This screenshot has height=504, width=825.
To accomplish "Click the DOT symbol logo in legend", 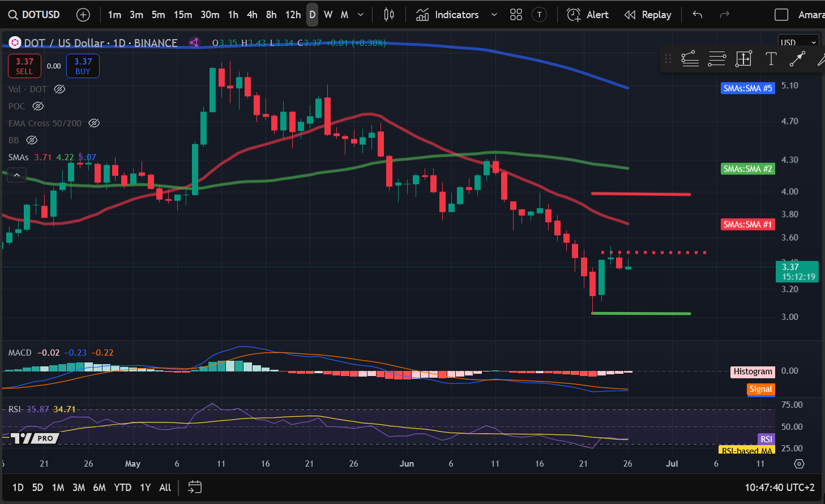I will pyautogui.click(x=15, y=43).
